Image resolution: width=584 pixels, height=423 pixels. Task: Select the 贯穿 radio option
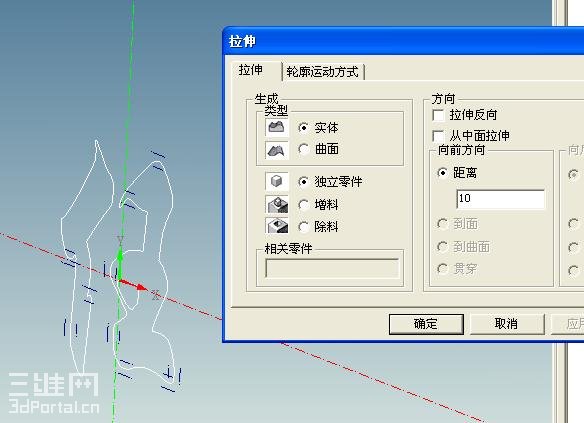(442, 268)
